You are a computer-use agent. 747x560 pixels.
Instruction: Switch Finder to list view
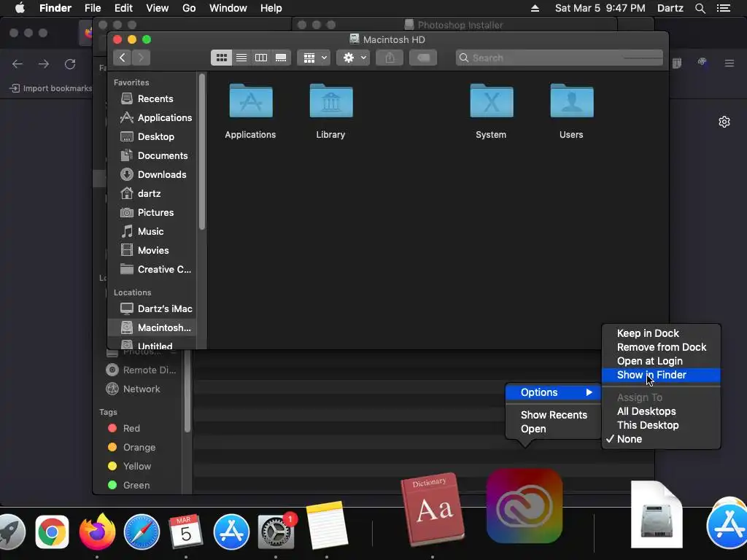pyautogui.click(x=241, y=58)
